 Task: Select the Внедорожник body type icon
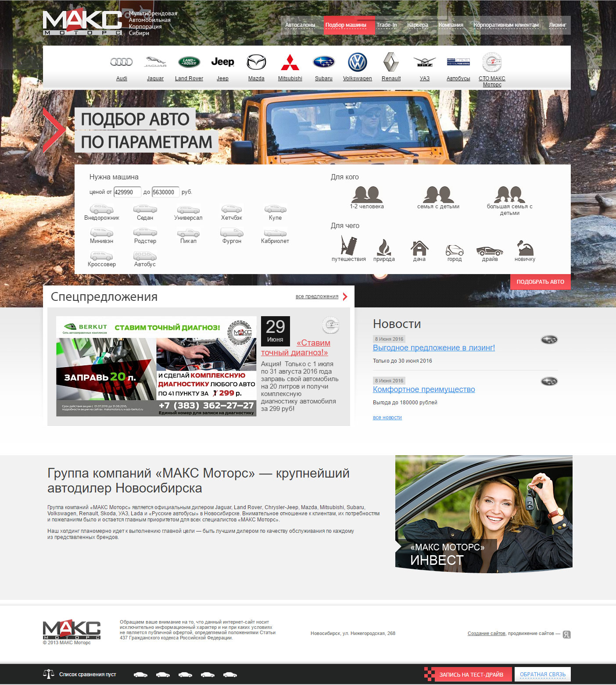pos(102,209)
